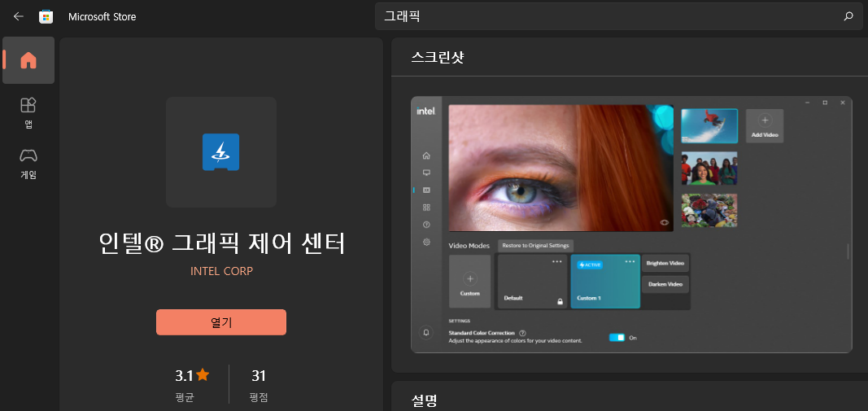Viewport: 868px width, 411px height.
Task: Click the Brighten Video button
Action: (665, 263)
